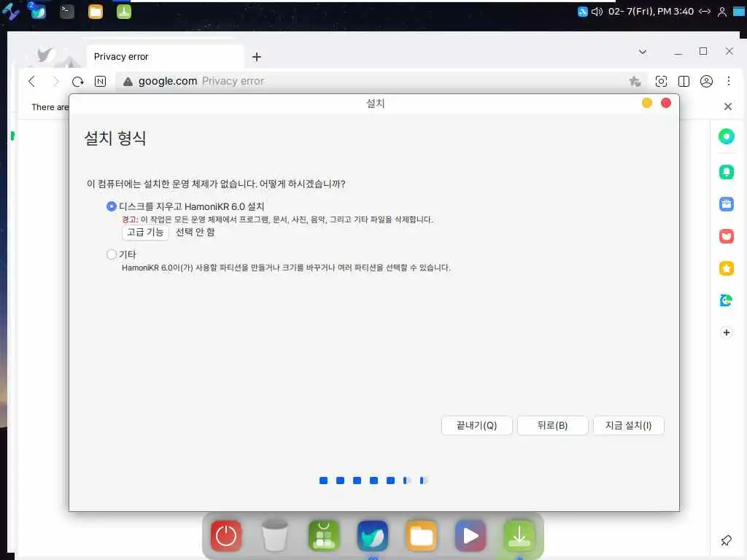747x560 pixels.
Task: Open the yellow folder icon in top panel
Action: (x=96, y=12)
